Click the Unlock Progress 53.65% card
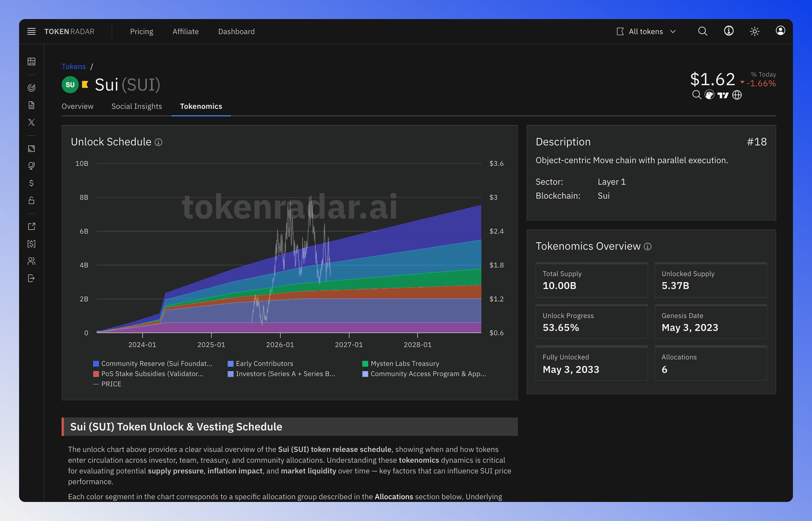The height and width of the screenshot is (521, 812). 592,321
